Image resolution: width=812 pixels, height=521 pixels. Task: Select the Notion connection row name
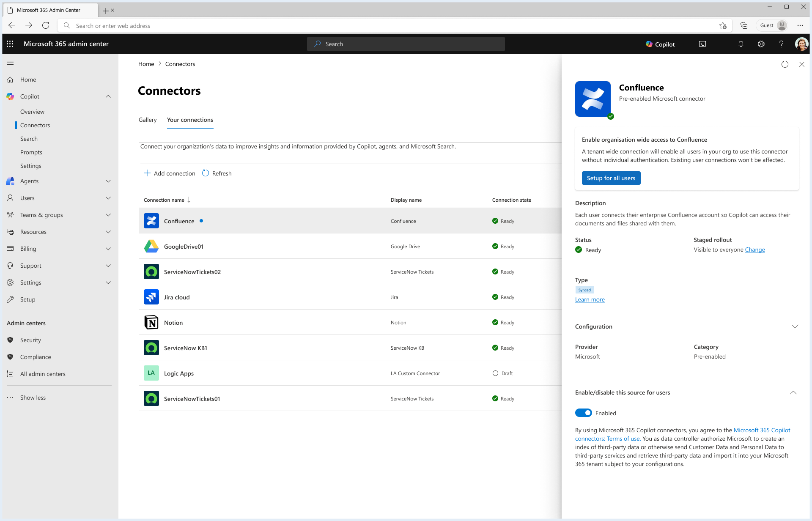(x=173, y=323)
